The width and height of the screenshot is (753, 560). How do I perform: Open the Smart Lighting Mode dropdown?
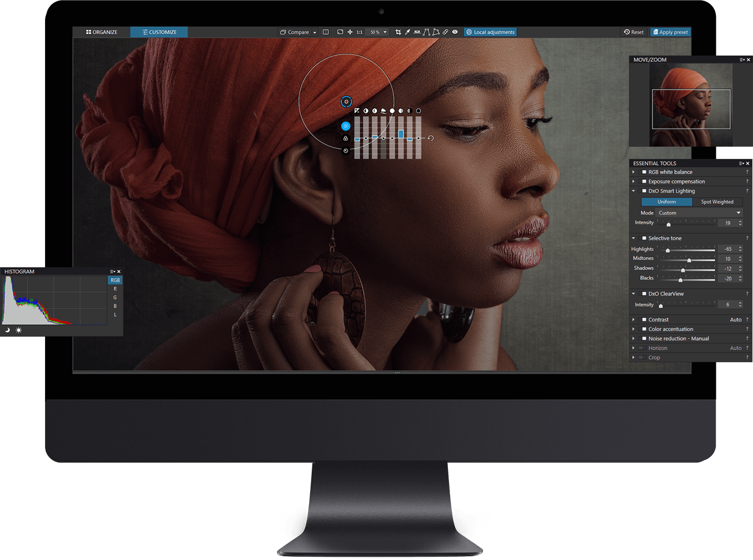pyautogui.click(x=699, y=213)
